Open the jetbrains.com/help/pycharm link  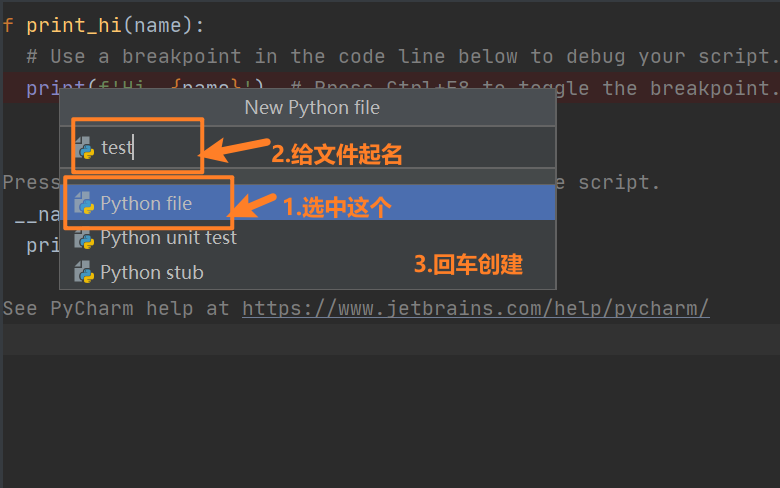476,308
